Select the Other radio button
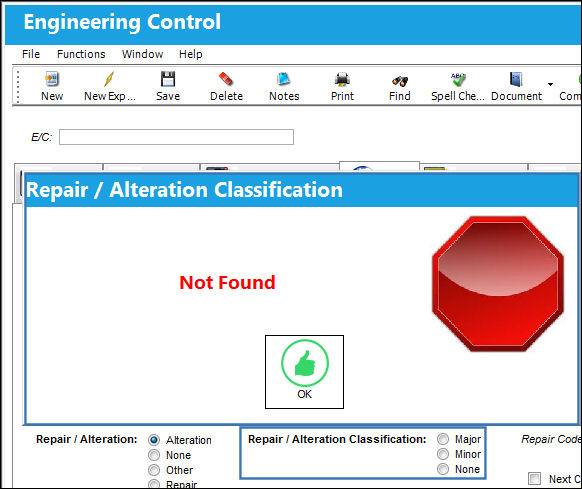Screen dimensions: 582x489 coord(154,470)
